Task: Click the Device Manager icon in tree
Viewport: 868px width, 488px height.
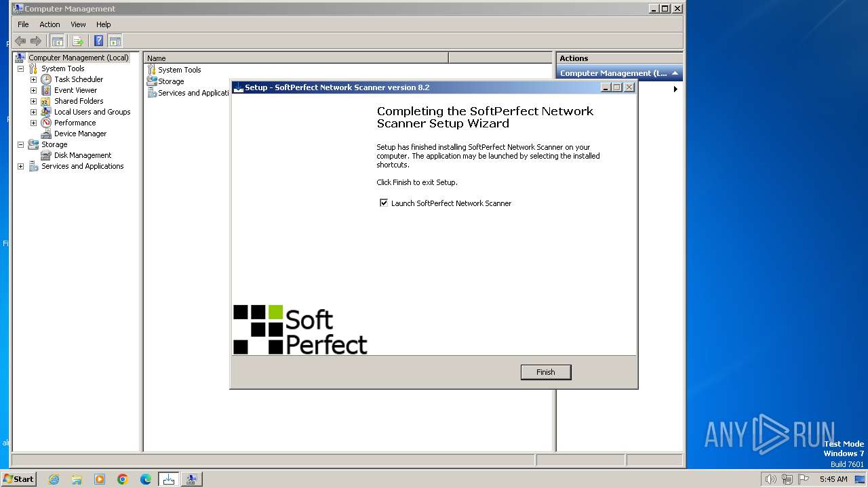Action: [46, 134]
